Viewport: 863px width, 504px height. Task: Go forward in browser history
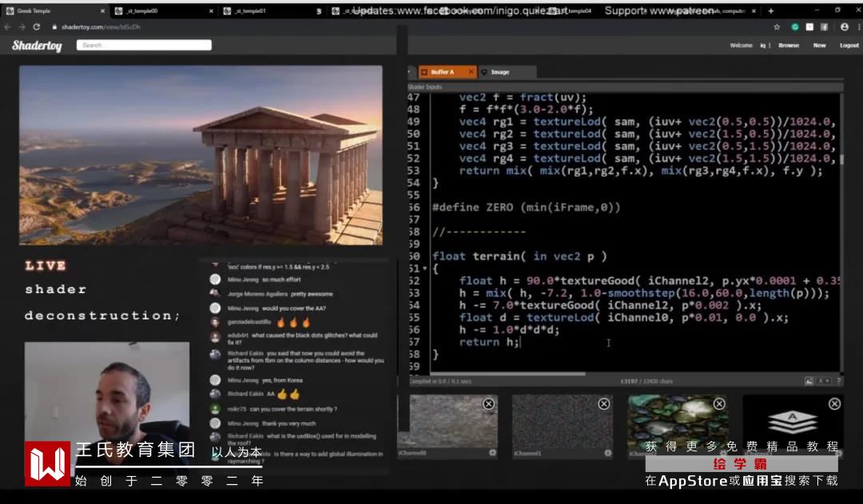(x=22, y=27)
